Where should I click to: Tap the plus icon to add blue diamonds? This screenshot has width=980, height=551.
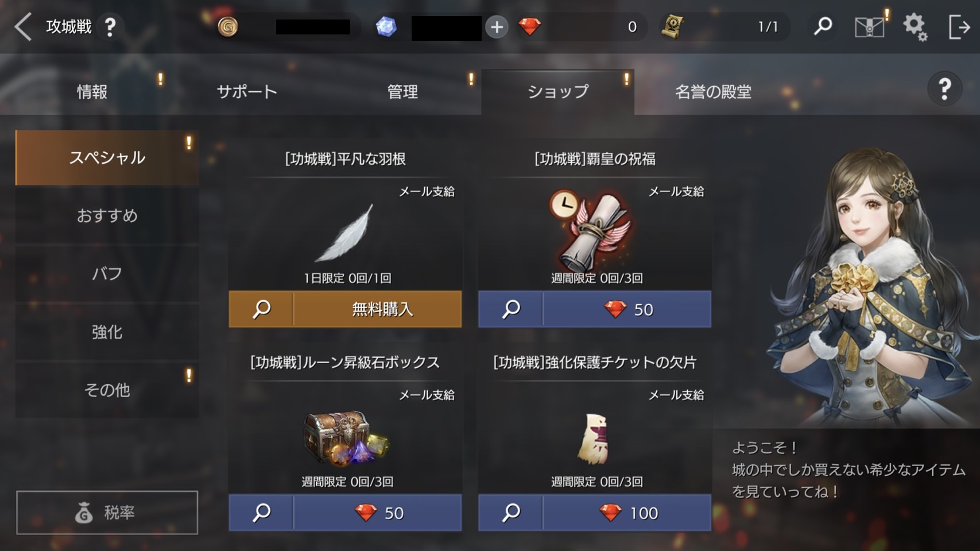coord(497,27)
